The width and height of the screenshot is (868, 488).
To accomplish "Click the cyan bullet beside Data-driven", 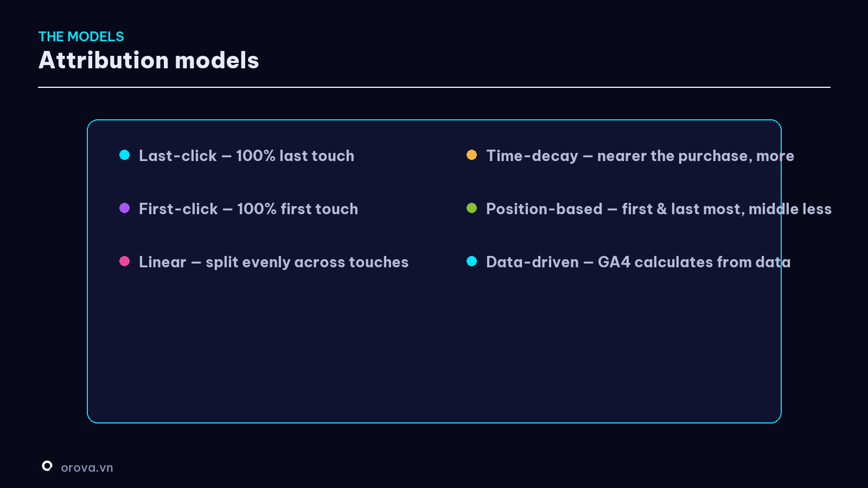I will 472,261.
